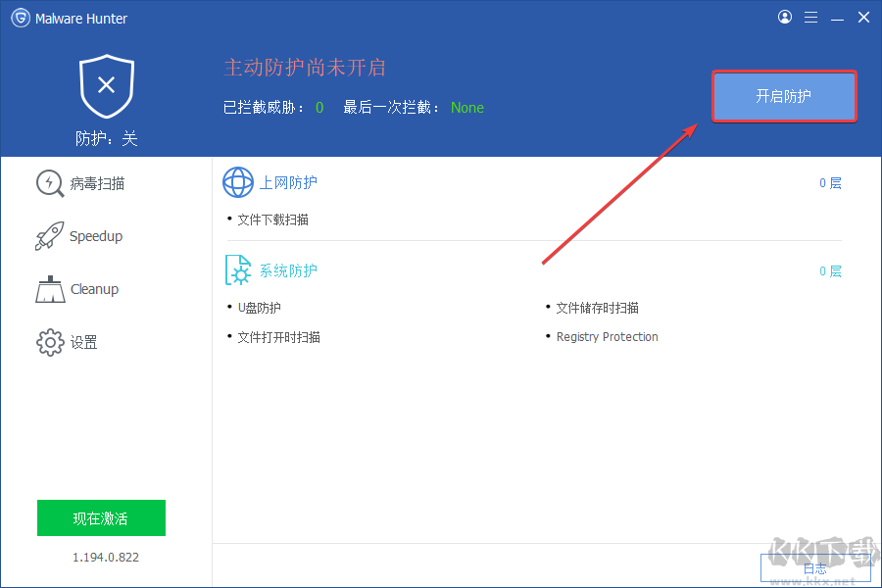Click the settings gear icon
This screenshot has height=588, width=882.
(50, 342)
